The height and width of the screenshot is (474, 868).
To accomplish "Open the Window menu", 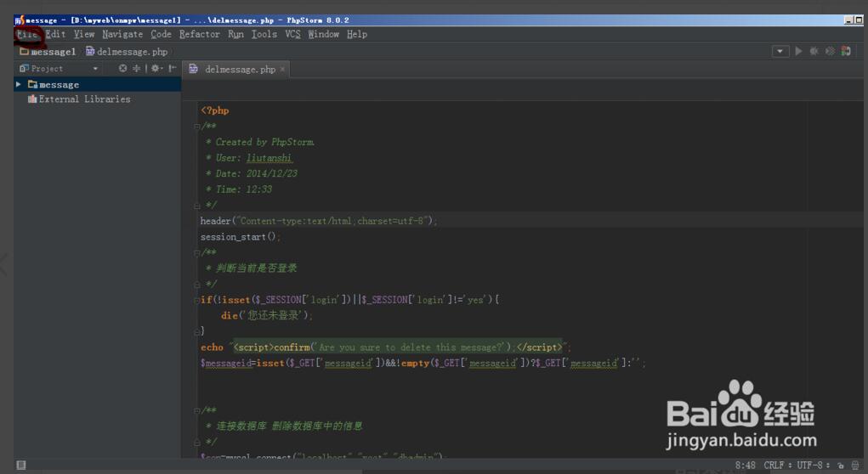I will 323,34.
